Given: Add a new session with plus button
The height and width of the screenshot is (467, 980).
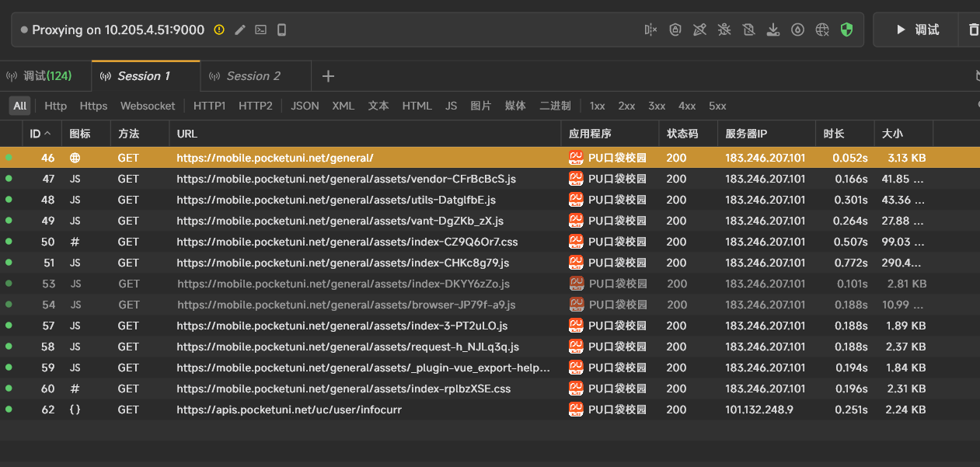Looking at the screenshot, I should pos(328,76).
